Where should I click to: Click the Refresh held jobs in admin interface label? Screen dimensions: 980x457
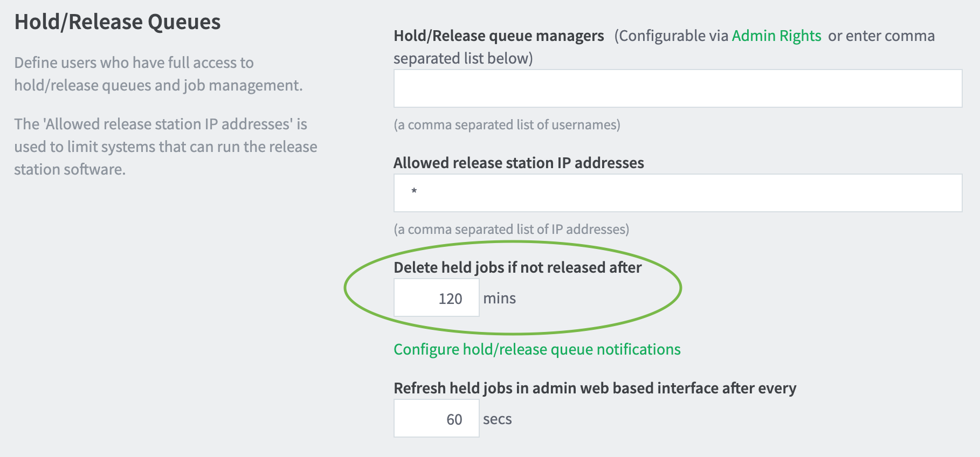pos(595,388)
